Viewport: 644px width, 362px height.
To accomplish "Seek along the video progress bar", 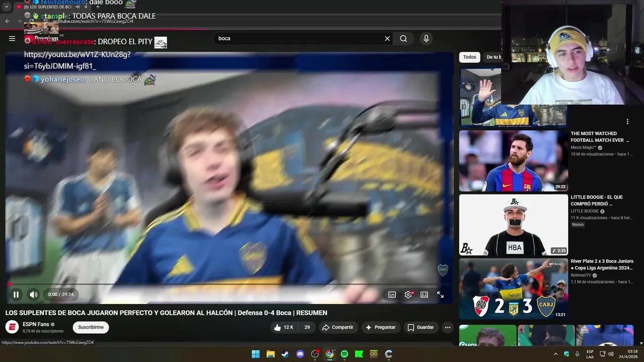I will click(229, 284).
